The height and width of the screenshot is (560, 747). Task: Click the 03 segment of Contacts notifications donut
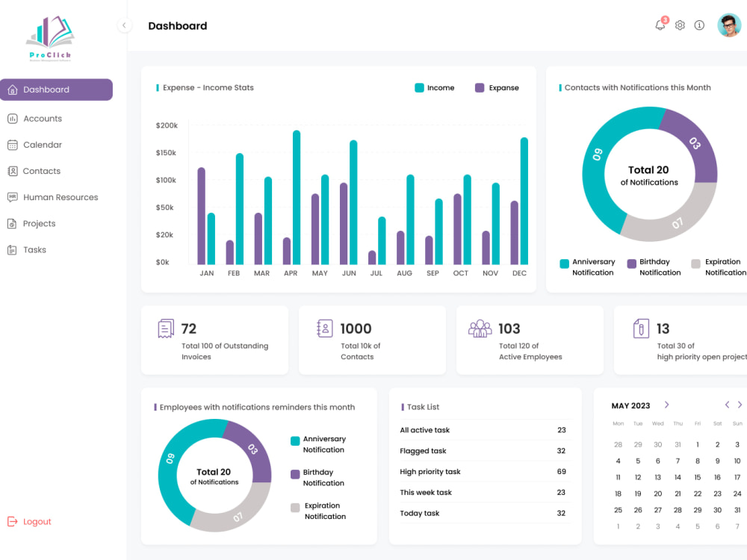pyautogui.click(x=695, y=143)
